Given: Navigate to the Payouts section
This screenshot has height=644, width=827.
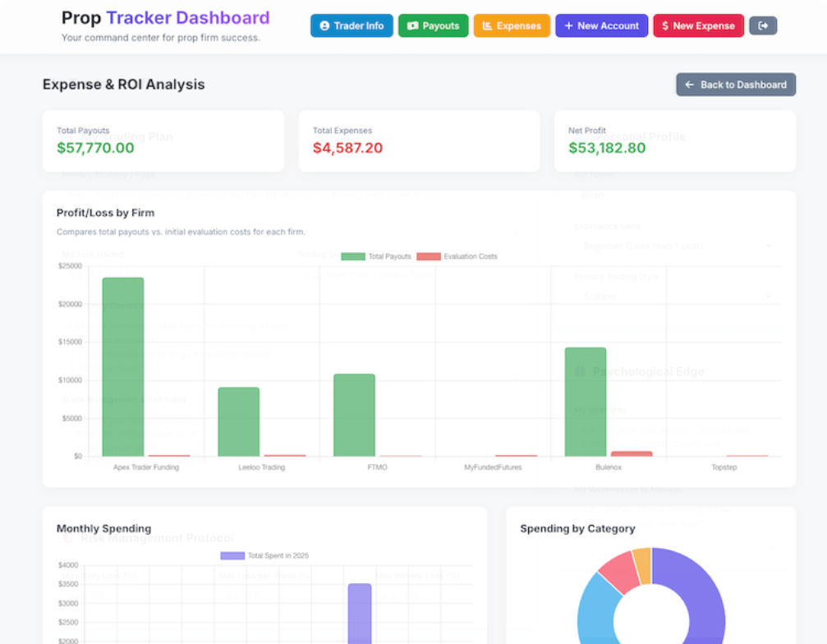Looking at the screenshot, I should tap(433, 25).
